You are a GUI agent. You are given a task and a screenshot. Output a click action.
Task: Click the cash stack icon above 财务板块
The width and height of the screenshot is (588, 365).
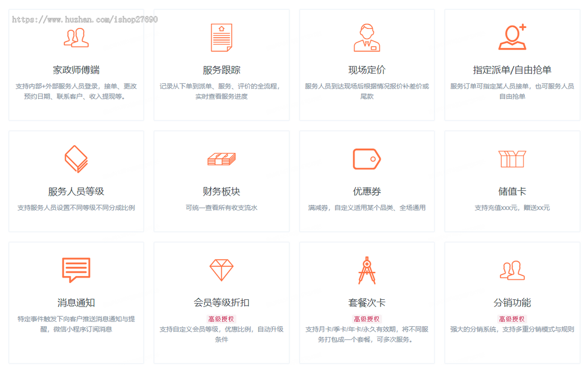coord(221,159)
